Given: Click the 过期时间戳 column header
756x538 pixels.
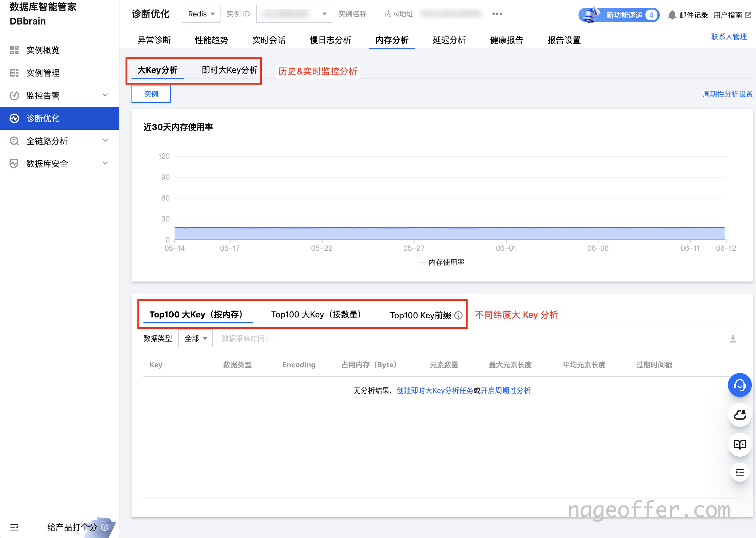Looking at the screenshot, I should pyautogui.click(x=654, y=365).
